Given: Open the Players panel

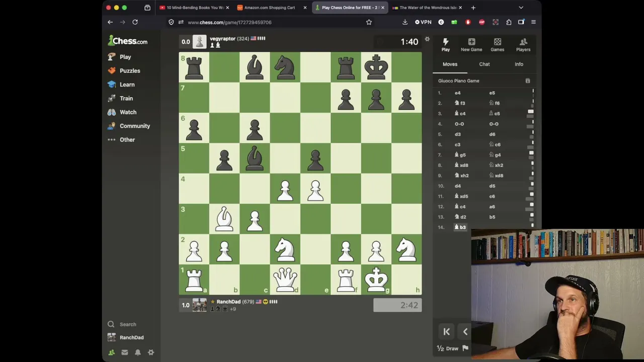Looking at the screenshot, I should point(523,45).
